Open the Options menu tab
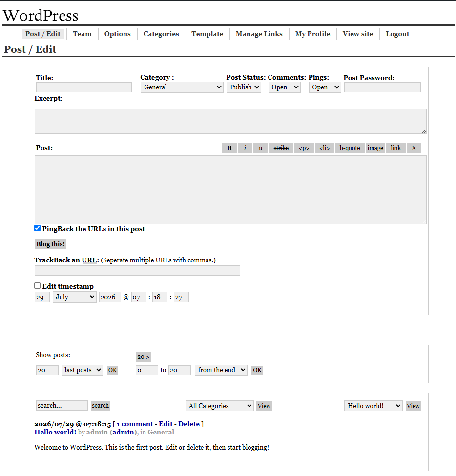The height and width of the screenshot is (476, 456). tap(117, 34)
